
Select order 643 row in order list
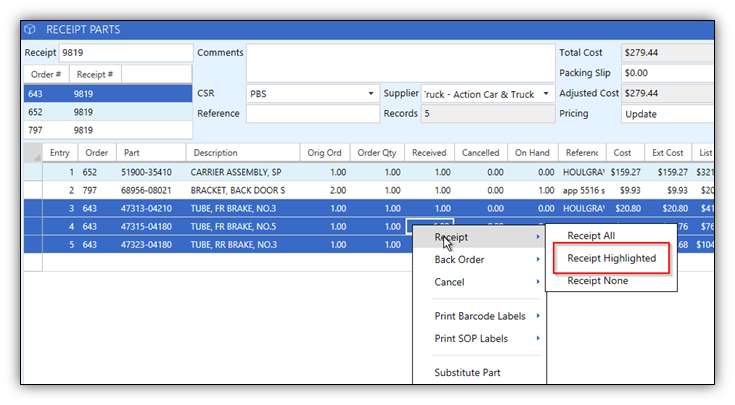[x=108, y=94]
